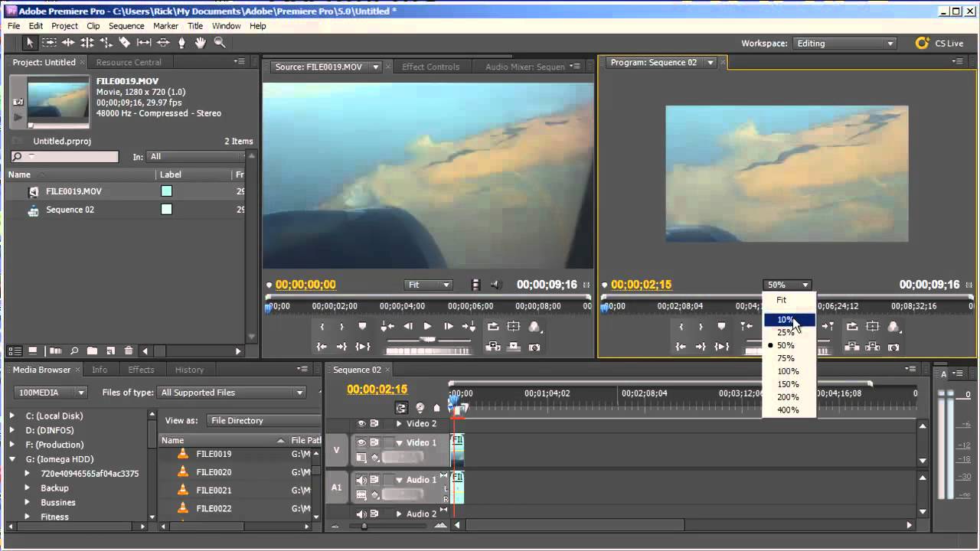Select 100% zoom from the list

coord(789,371)
